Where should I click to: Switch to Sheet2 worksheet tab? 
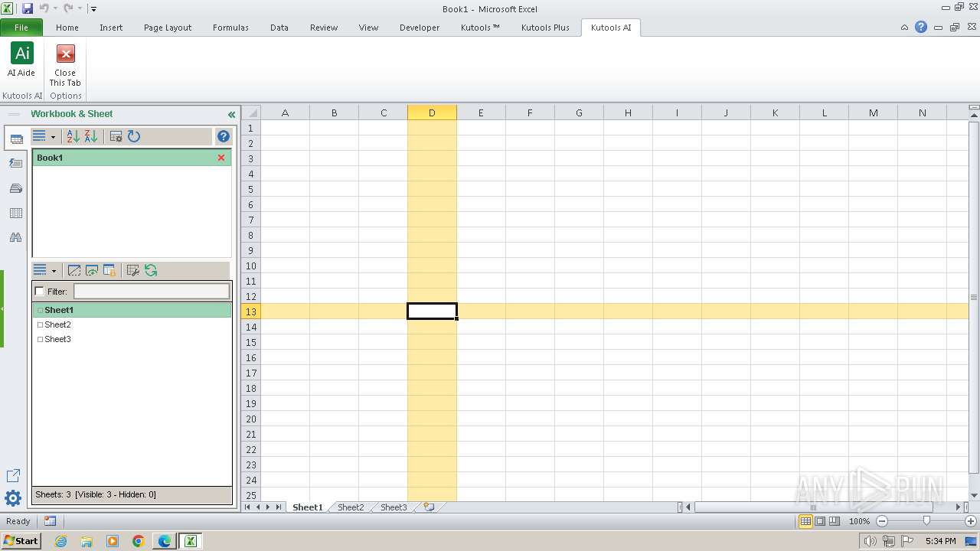pos(351,507)
